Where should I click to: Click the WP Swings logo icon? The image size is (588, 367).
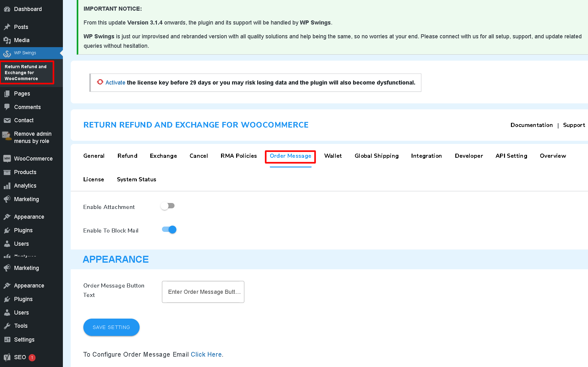click(7, 53)
